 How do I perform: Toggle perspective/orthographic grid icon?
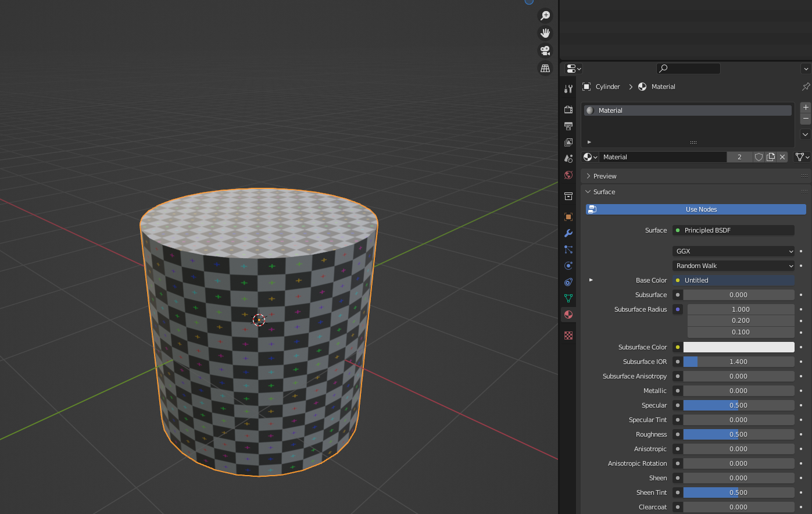pyautogui.click(x=545, y=68)
